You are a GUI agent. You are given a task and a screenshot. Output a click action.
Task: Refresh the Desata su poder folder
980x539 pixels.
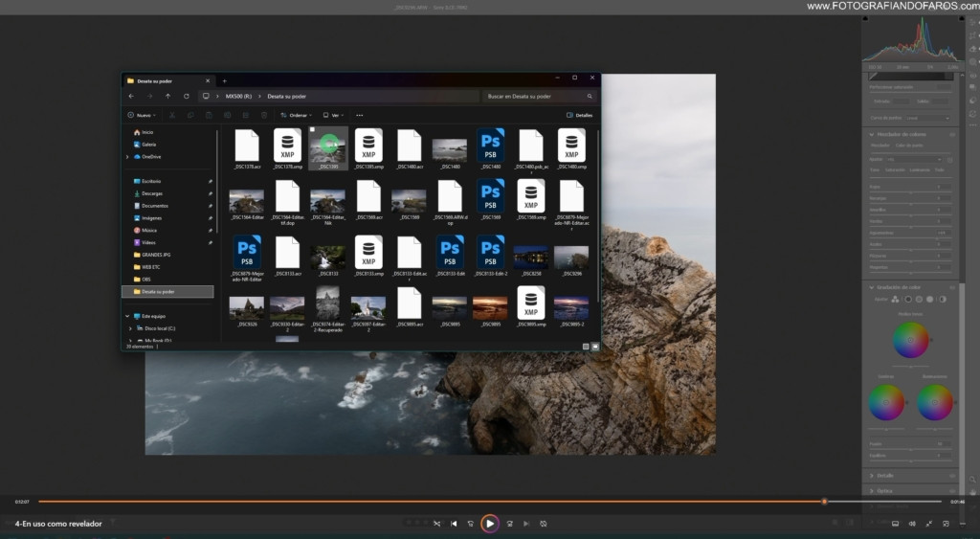[x=187, y=97]
